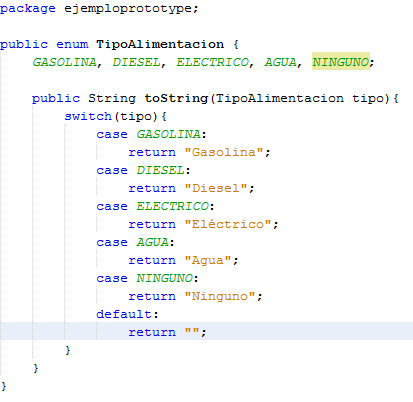Viewport: 413px width, 402px height.
Task: Select the GASOLINA enum constant in declaration list
Action: pyautogui.click(x=65, y=62)
